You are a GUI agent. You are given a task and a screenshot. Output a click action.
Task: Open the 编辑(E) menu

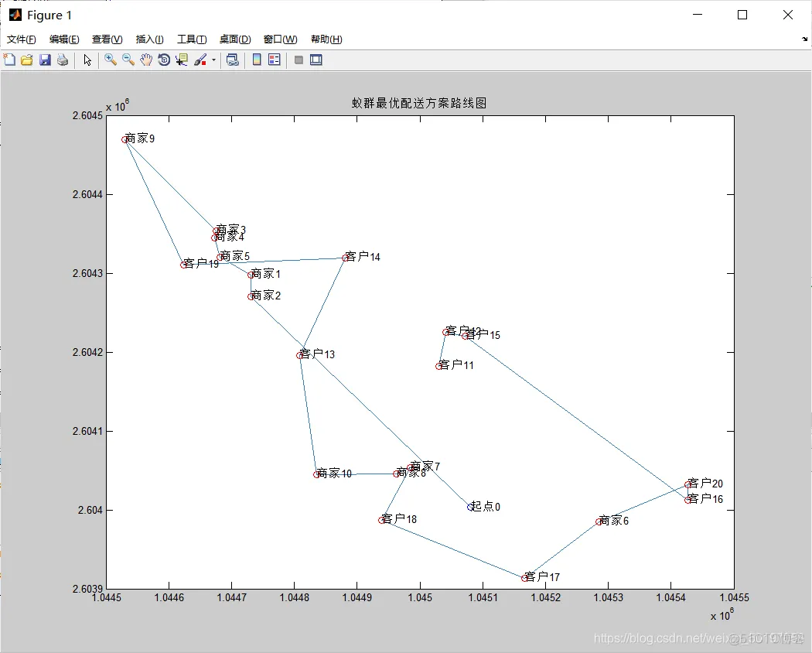tap(64, 39)
